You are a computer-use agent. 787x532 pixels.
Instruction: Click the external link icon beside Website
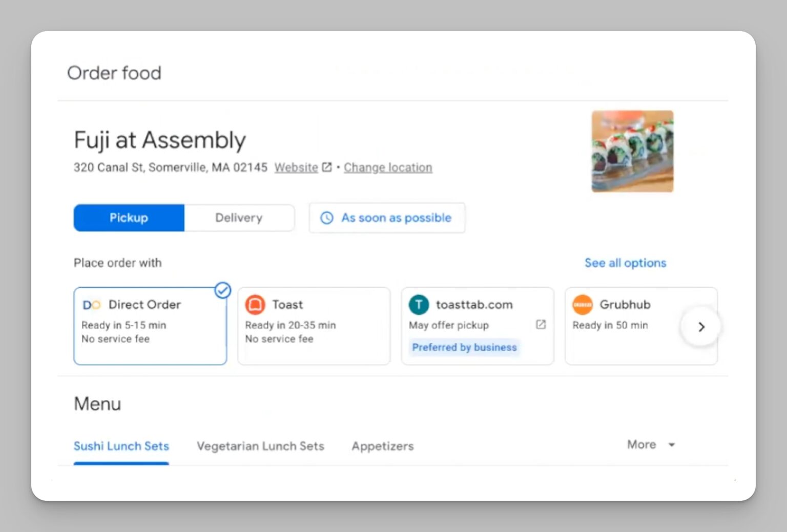(327, 167)
